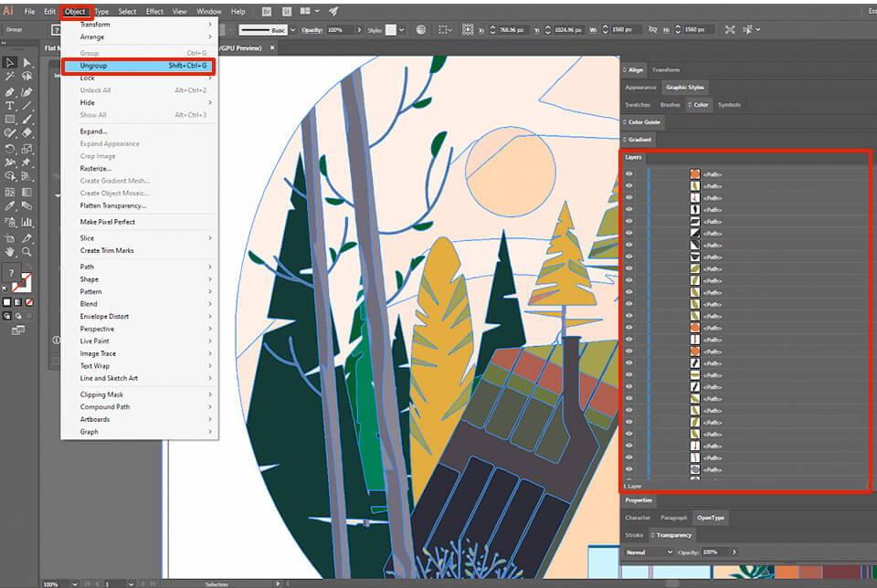Toggle visibility of the bottom Path layer

(629, 469)
